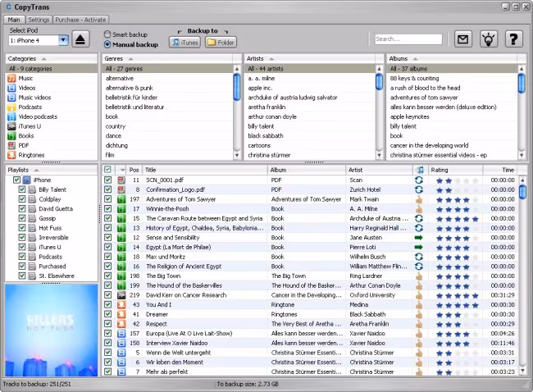The width and height of the screenshot is (533, 392).
Task: Uncheck the iPhone playlist checkbox
Action: 16,180
